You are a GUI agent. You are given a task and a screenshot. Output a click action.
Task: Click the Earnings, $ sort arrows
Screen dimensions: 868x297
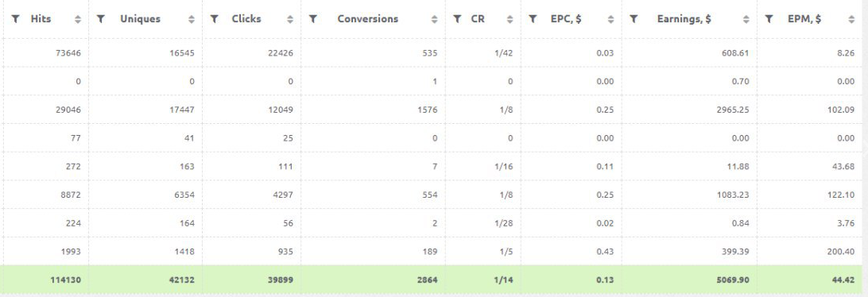point(746,19)
